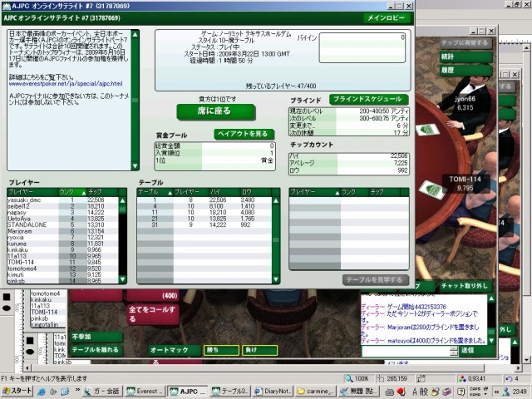Click the Start button on taskbar
Screen dimensions: 532x399
[17, 392]
